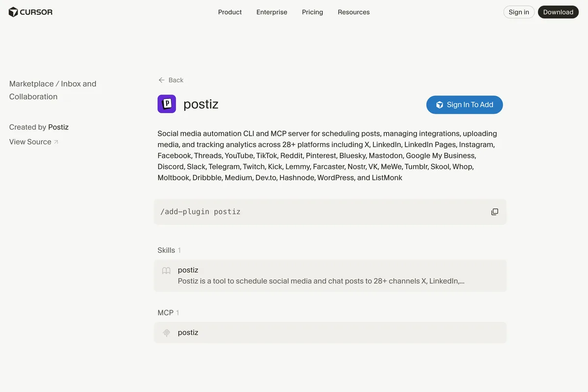
Task: Open the Enterprise menu item
Action: click(272, 12)
